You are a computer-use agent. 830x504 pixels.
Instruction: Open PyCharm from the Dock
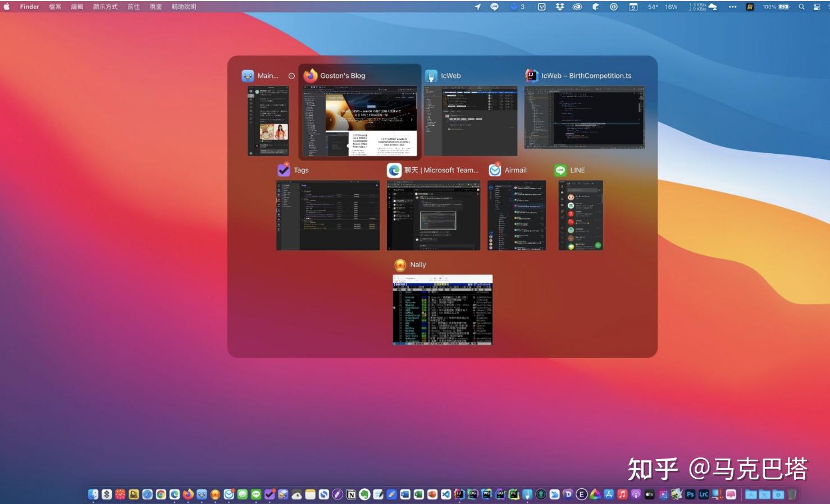pyautogui.click(x=514, y=494)
